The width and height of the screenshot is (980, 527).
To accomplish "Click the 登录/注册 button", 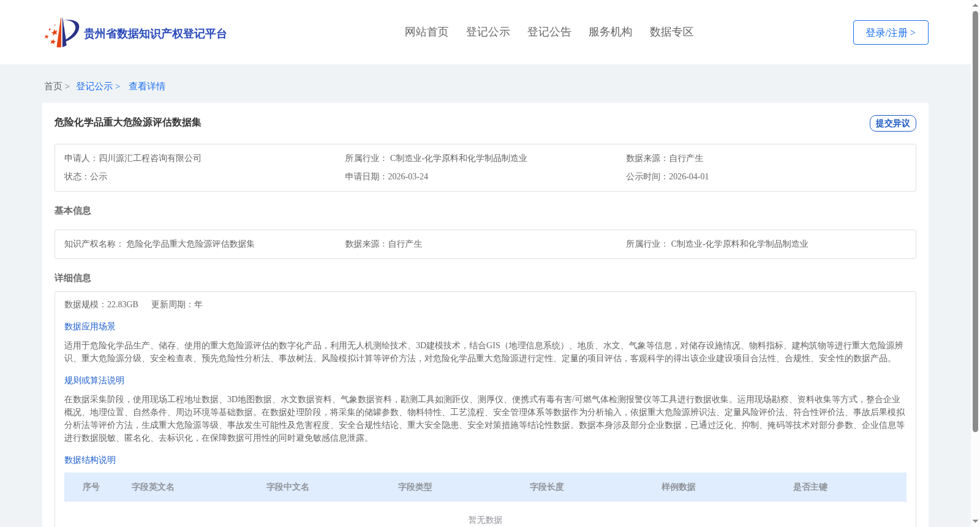I will 891,32.
